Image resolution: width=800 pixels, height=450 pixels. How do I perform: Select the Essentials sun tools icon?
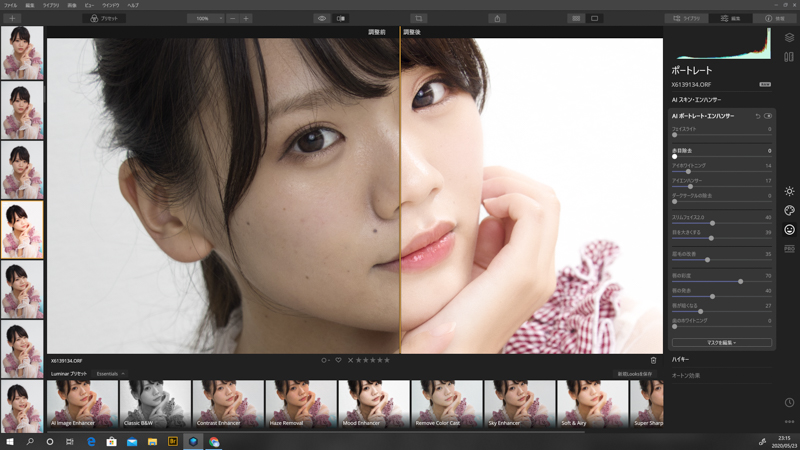(789, 191)
